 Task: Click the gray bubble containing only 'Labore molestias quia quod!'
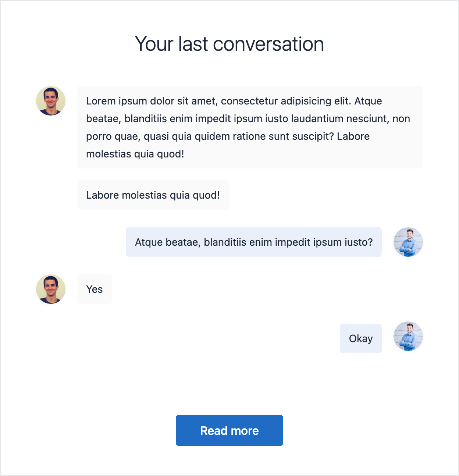tap(153, 195)
